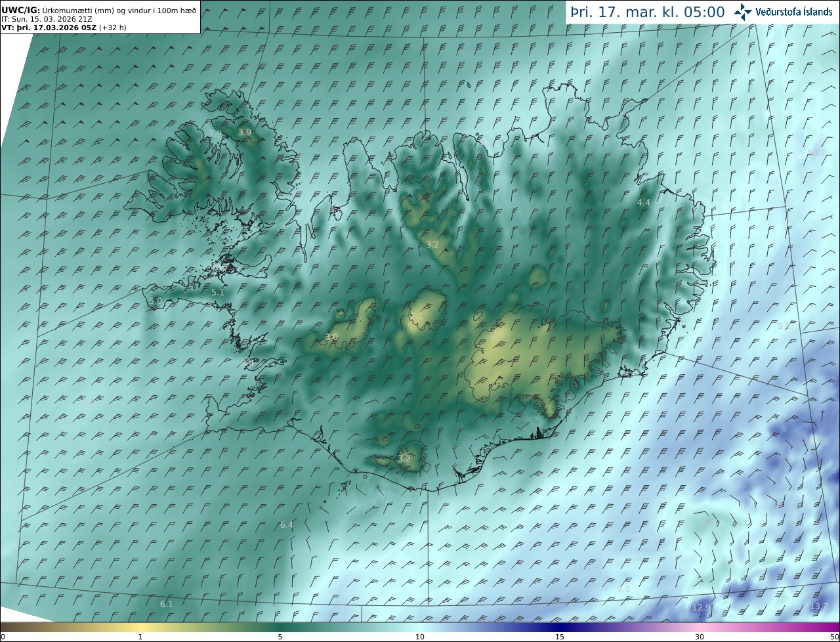Click the '1' tick on the color scale
This screenshot has width=840, height=642.
140,637
